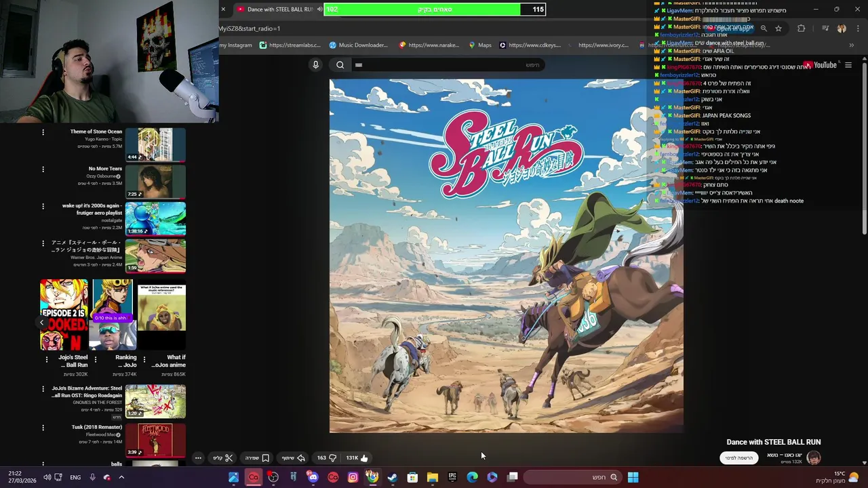This screenshot has width=868, height=488.
Task: Open the Ranking JoJo short
Action: [113, 314]
